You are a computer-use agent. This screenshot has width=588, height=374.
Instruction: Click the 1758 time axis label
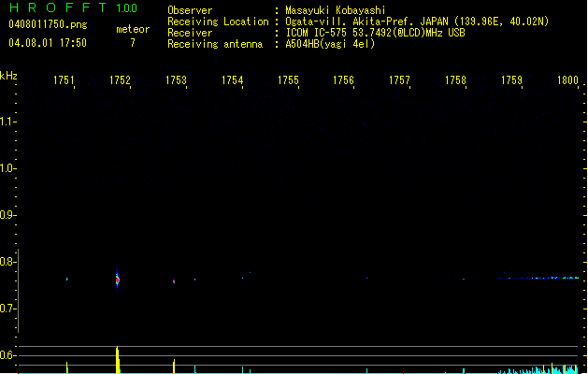click(455, 80)
